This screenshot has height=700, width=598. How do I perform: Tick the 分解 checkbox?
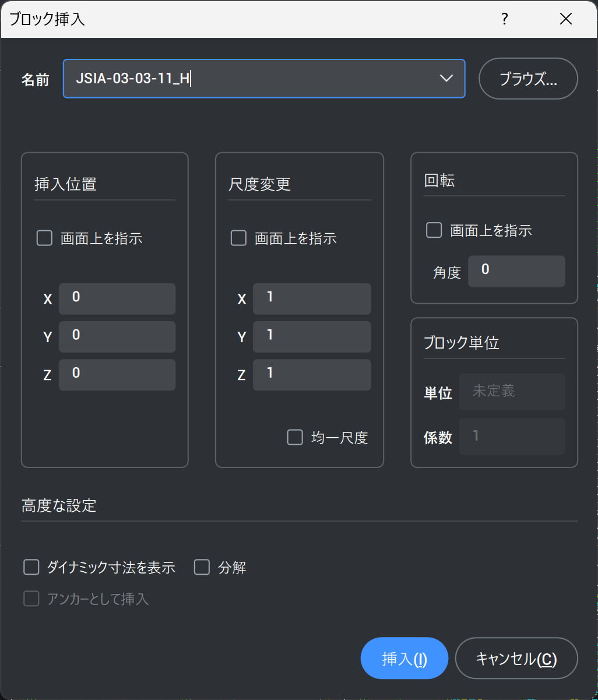202,567
